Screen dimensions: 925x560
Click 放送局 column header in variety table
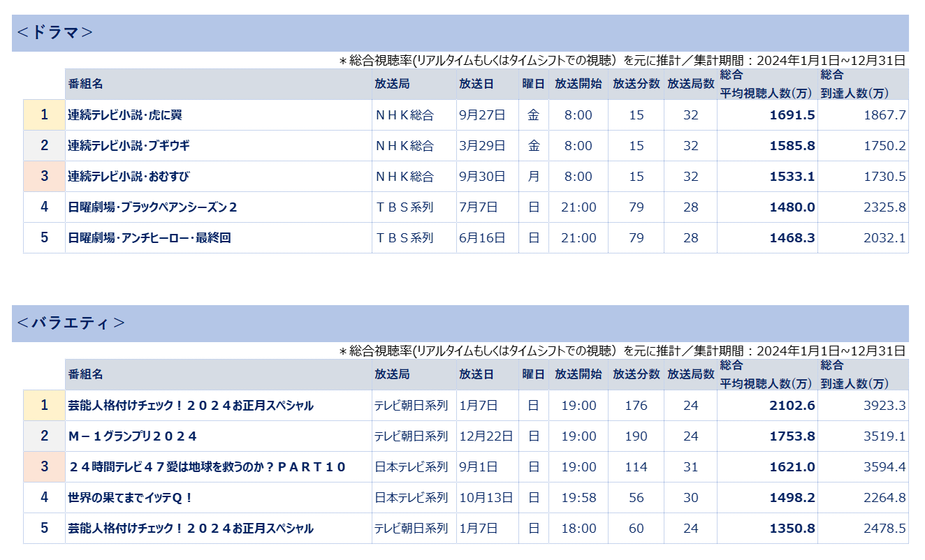(392, 374)
